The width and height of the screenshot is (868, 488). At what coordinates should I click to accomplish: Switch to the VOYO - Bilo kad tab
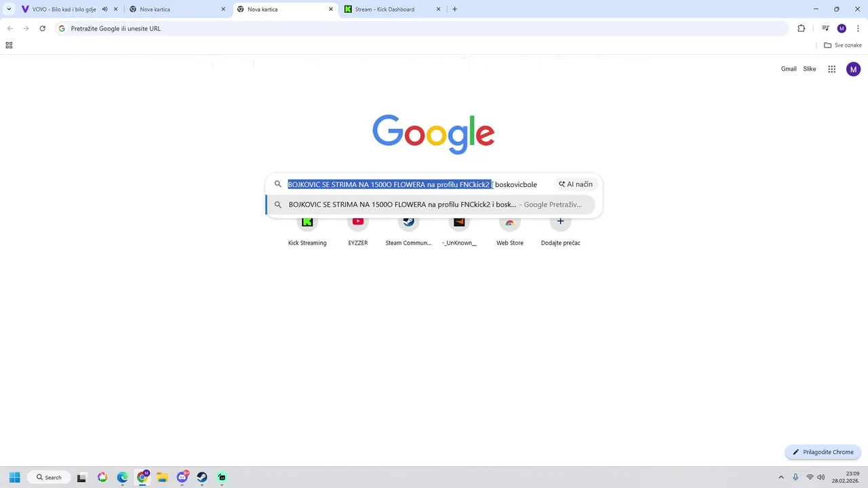tap(64, 9)
